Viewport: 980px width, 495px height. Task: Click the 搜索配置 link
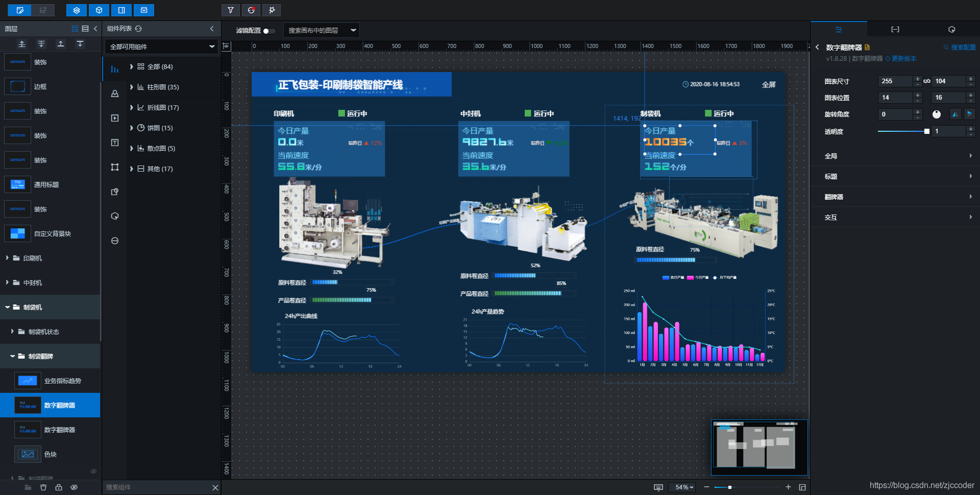[x=960, y=47]
